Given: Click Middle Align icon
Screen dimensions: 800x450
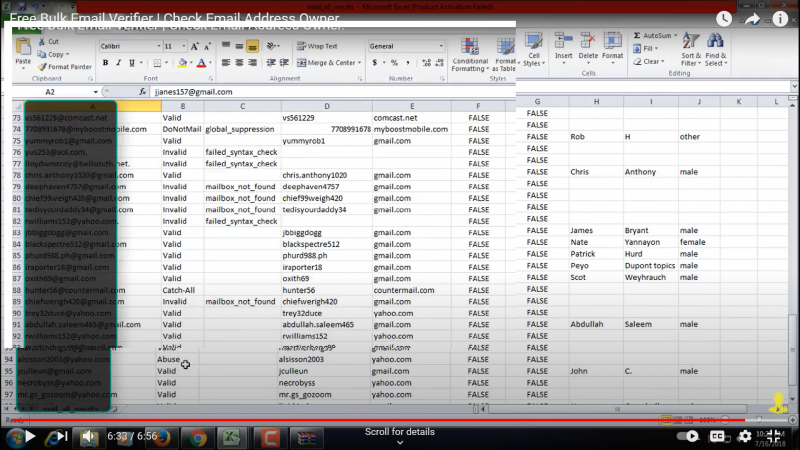Looking at the screenshot, I should point(239,46).
